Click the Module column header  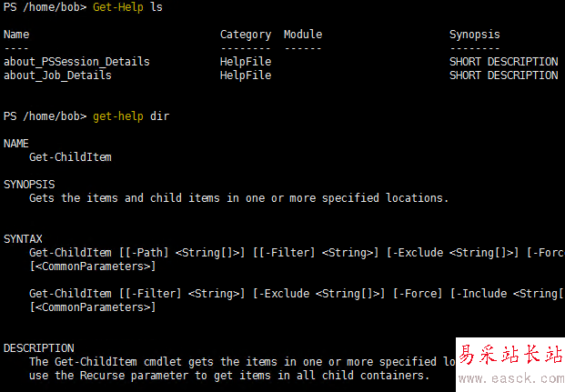(x=303, y=35)
